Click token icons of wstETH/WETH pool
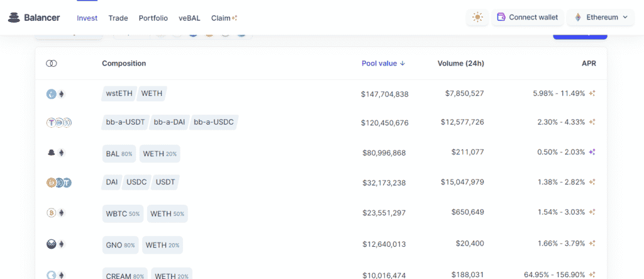The width and height of the screenshot is (644, 279). tap(56, 94)
